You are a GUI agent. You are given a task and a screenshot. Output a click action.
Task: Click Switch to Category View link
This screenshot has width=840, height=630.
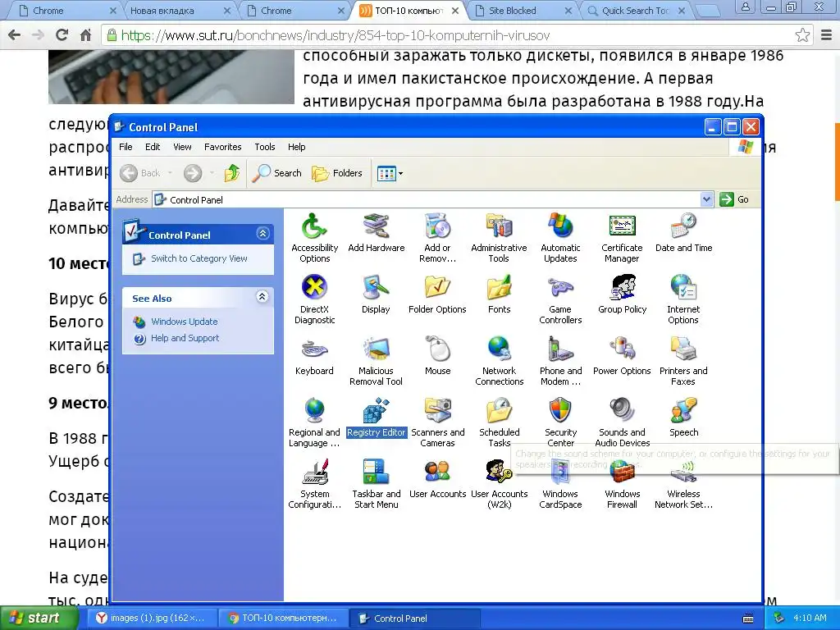click(x=199, y=258)
